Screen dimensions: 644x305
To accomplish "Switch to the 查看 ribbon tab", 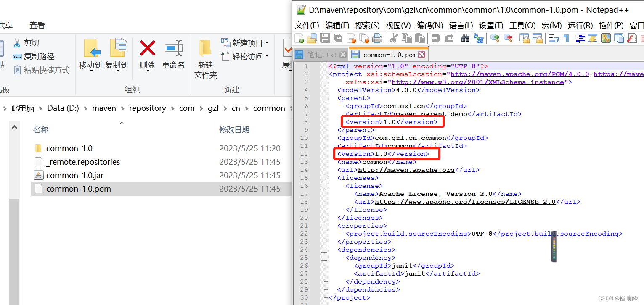I will click(37, 26).
